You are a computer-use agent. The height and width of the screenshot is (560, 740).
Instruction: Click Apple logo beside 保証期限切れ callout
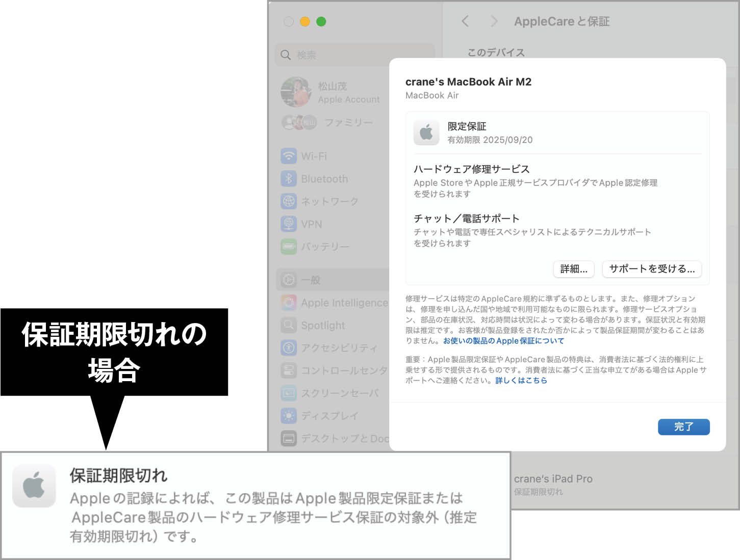pyautogui.click(x=34, y=486)
